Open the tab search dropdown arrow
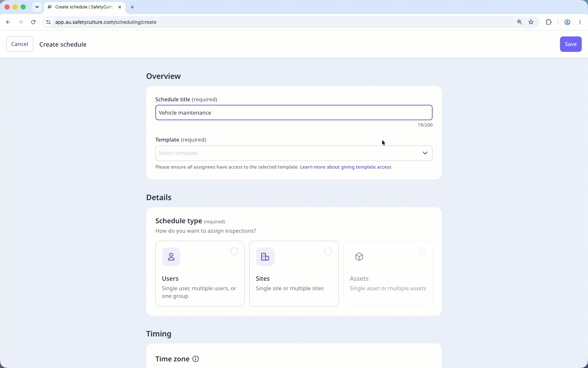Screen dimensions: 588x368 coord(37,7)
